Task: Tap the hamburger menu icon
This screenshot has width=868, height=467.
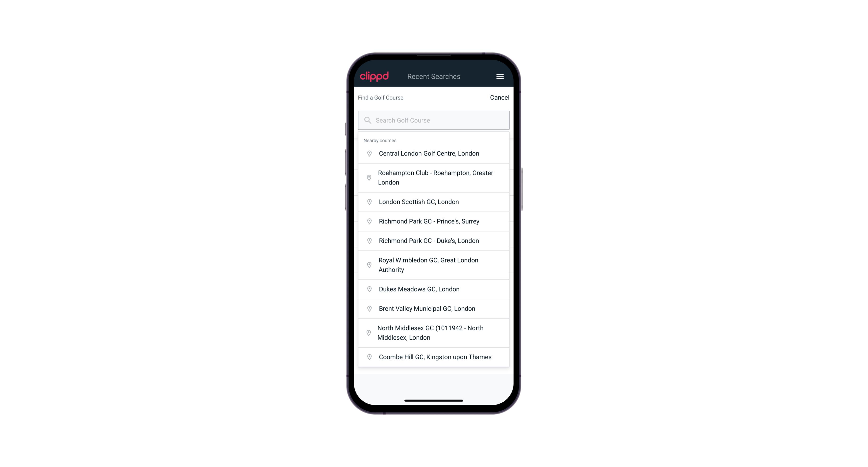Action: [x=500, y=76]
